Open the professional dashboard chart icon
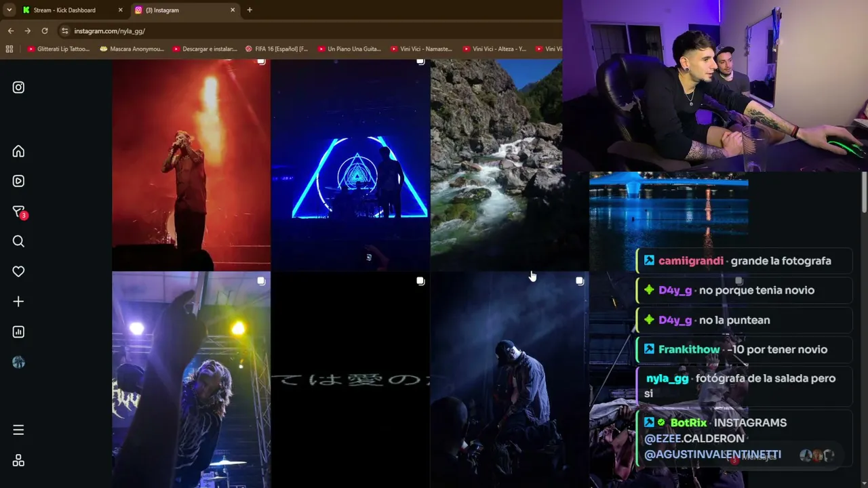This screenshot has height=488, width=868. pos(18,332)
